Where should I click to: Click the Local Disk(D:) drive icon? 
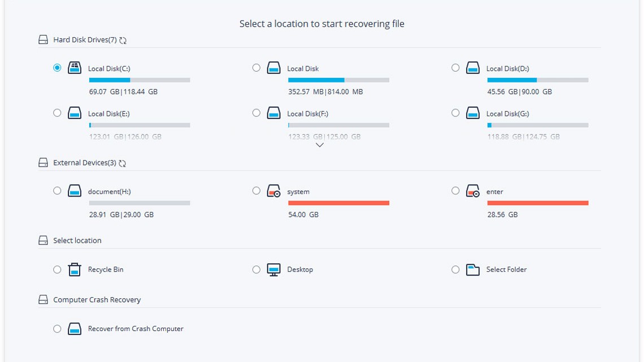(x=473, y=68)
